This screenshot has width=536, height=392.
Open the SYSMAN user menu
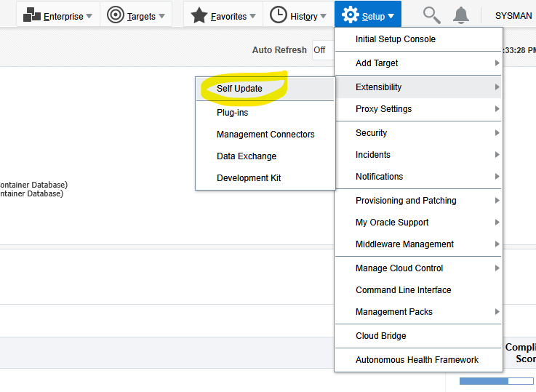coord(513,16)
